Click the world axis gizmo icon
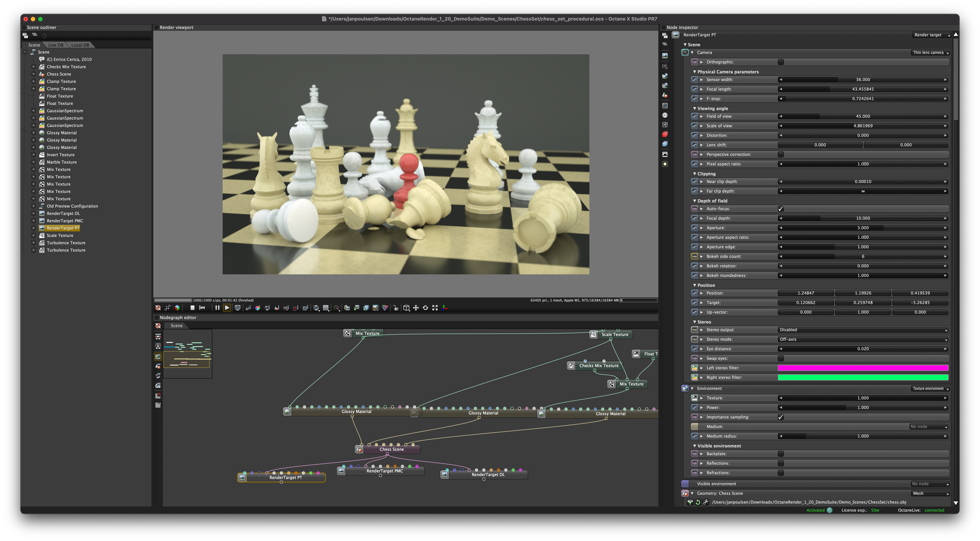Image resolution: width=980 pixels, height=541 pixels. 444,308
